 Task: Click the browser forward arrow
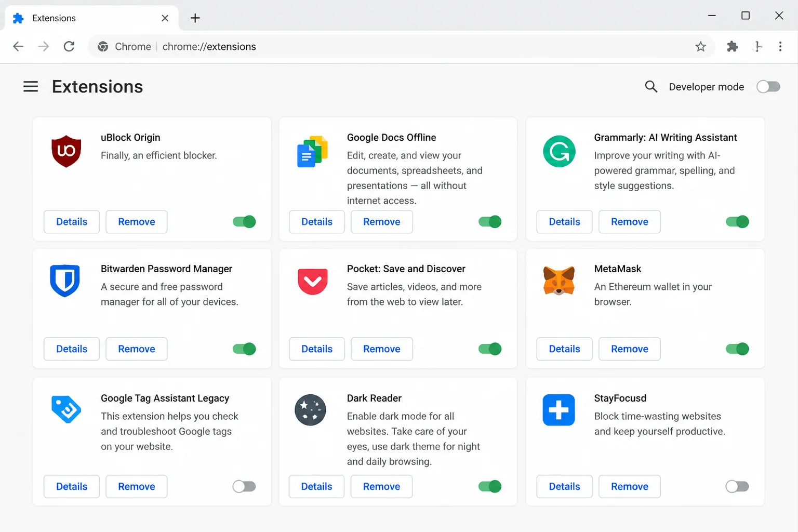[x=44, y=47]
